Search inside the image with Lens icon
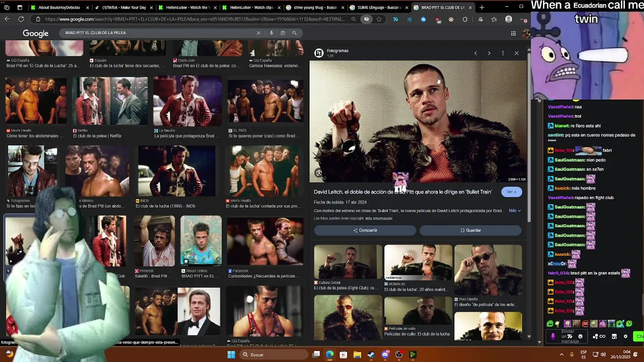 click(x=319, y=173)
